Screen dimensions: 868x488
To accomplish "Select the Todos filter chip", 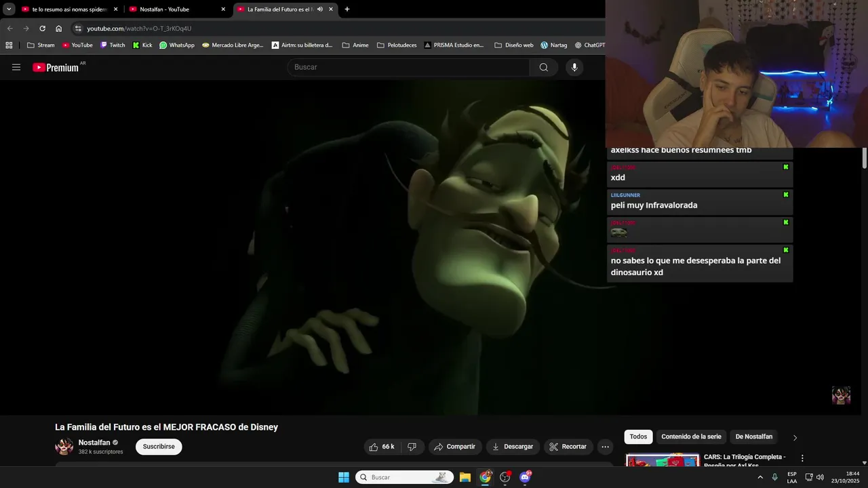I will 638,437.
